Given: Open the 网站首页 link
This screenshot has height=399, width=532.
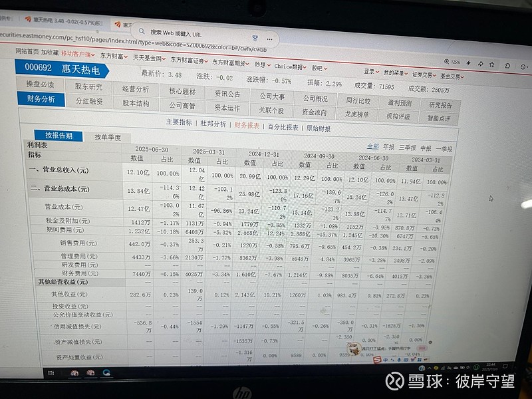Looking at the screenshot, I should tap(27, 51).
